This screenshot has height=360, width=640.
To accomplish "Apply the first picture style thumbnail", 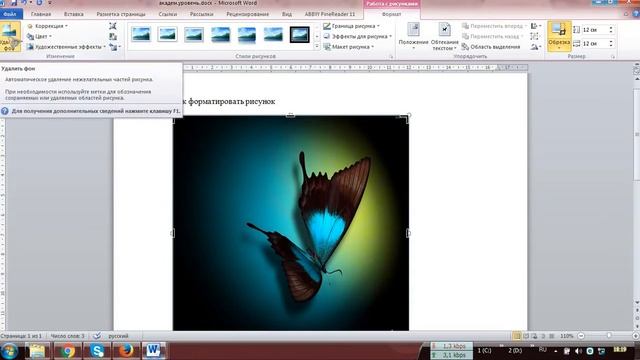I will pos(141,34).
